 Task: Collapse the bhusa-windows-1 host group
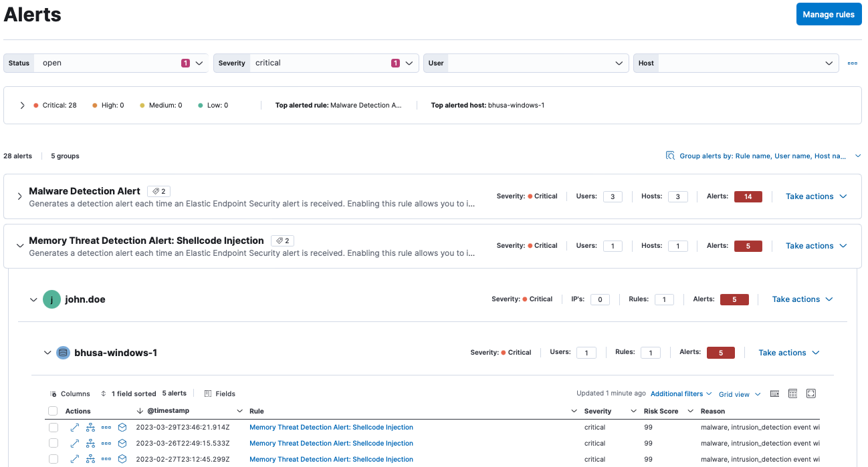click(x=47, y=353)
